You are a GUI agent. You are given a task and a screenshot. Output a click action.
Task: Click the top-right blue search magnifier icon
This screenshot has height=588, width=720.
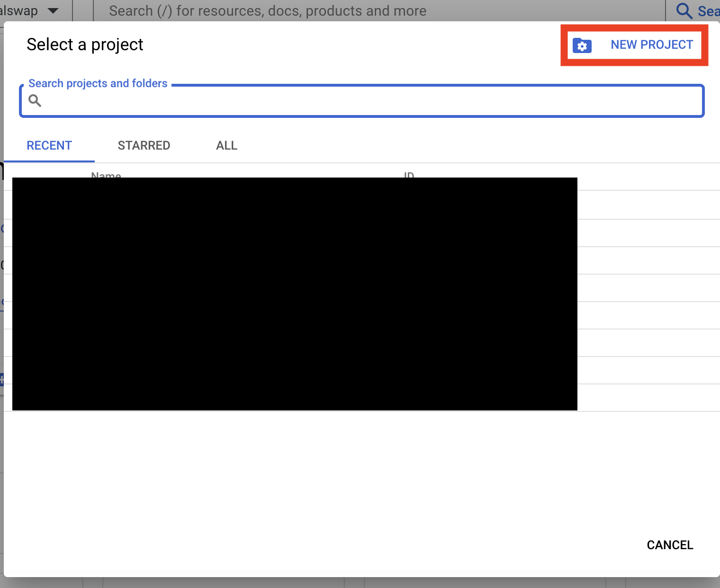coord(684,10)
